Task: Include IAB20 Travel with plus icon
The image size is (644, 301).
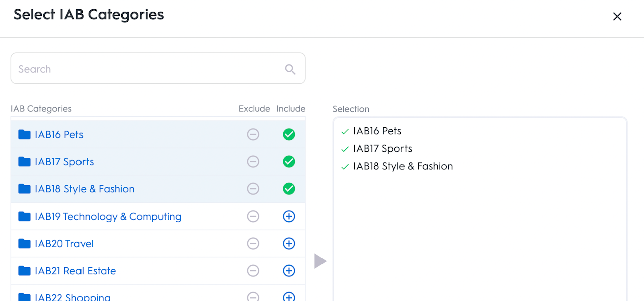Action: (289, 244)
